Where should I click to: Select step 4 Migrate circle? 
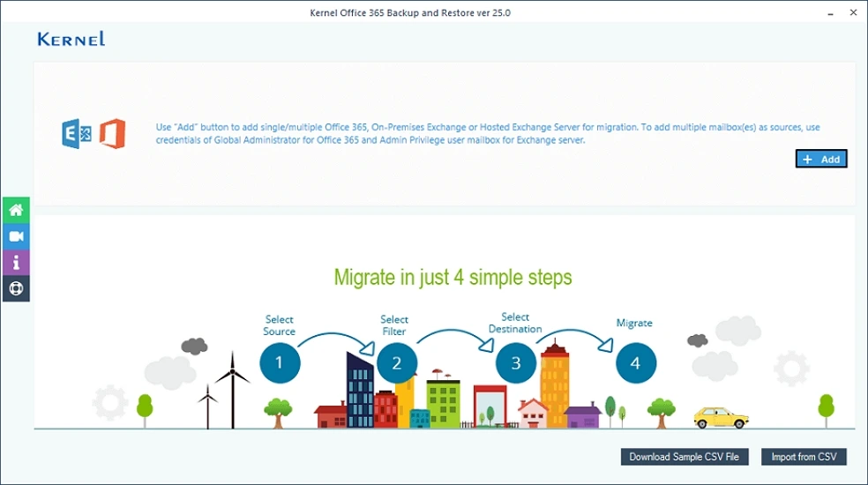635,362
